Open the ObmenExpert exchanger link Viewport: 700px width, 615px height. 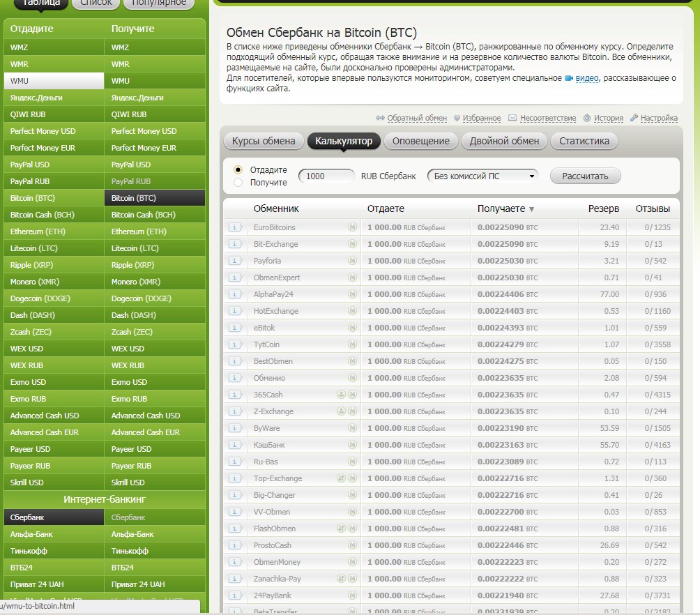coord(277,278)
